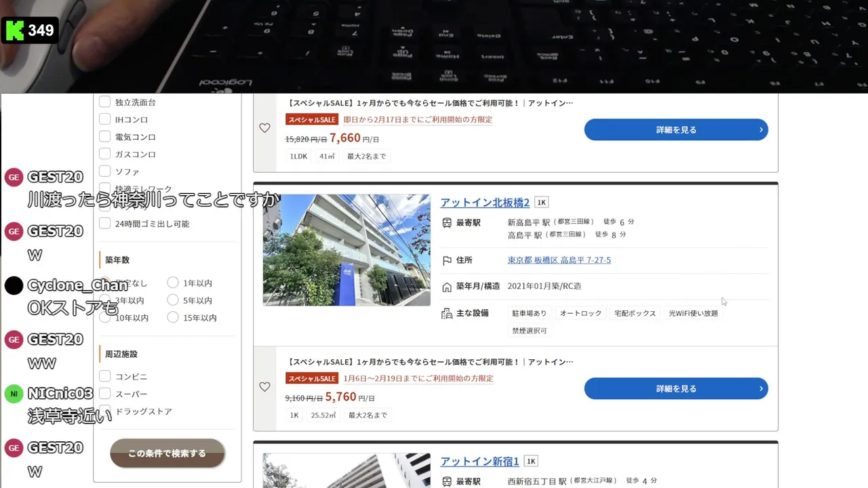Click the オートロック facility tag
868x488 pixels.
[x=580, y=313]
